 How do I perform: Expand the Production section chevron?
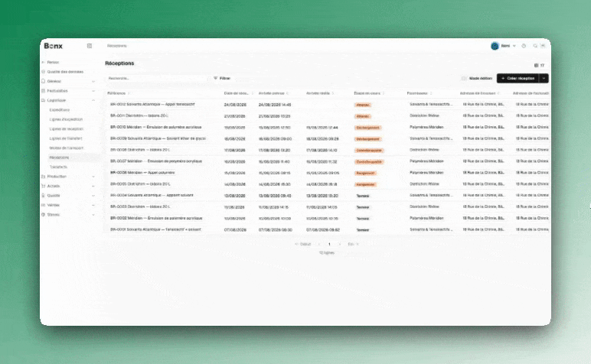[x=93, y=177]
